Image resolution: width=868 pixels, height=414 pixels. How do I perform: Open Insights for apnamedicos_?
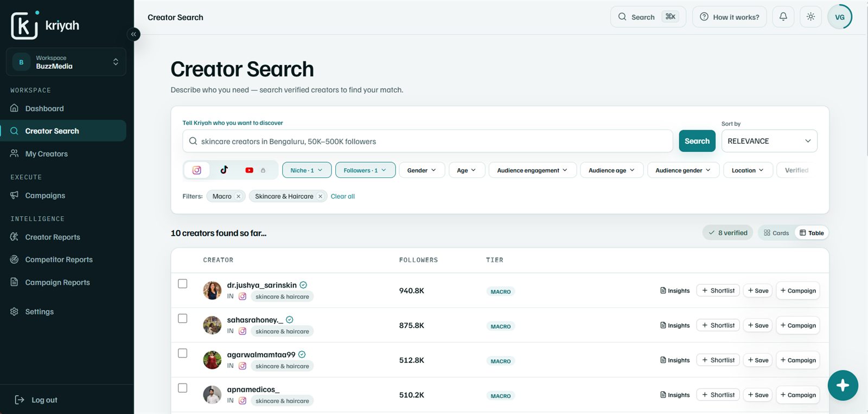click(x=675, y=395)
